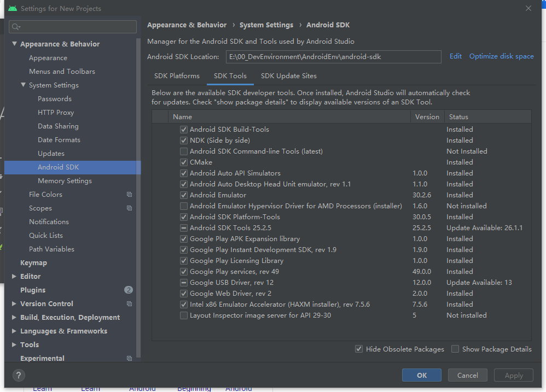Click the project-level icon beside File Colors
This screenshot has height=392, width=546.
(129, 195)
